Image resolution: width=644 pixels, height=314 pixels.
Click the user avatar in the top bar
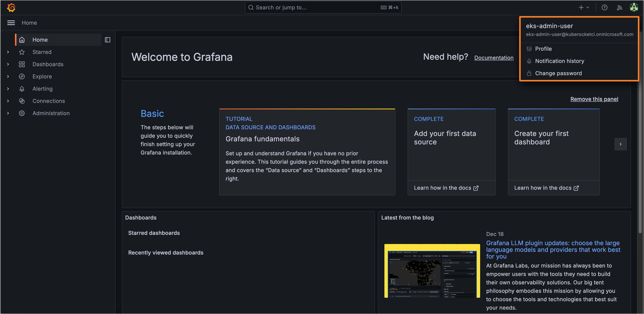634,7
